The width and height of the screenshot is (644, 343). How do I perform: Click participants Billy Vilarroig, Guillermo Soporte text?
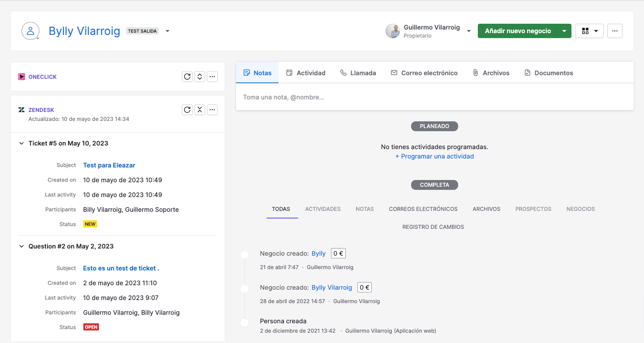[x=131, y=210]
